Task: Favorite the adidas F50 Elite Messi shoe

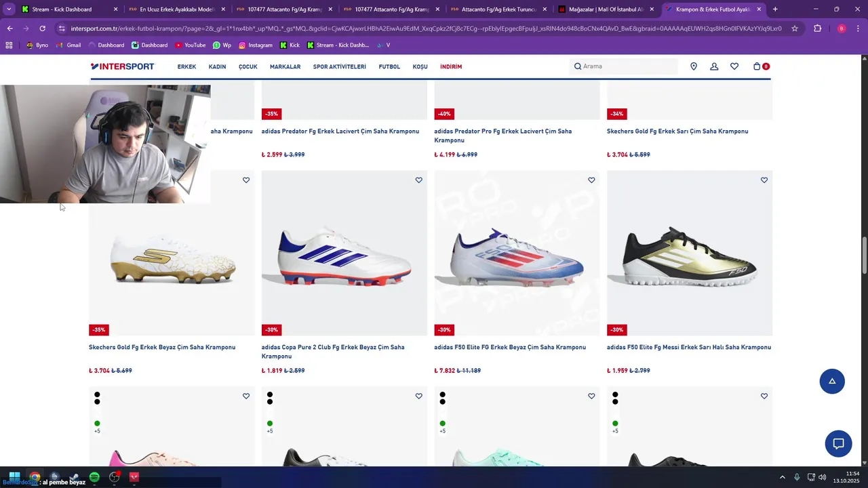Action: 764,180
